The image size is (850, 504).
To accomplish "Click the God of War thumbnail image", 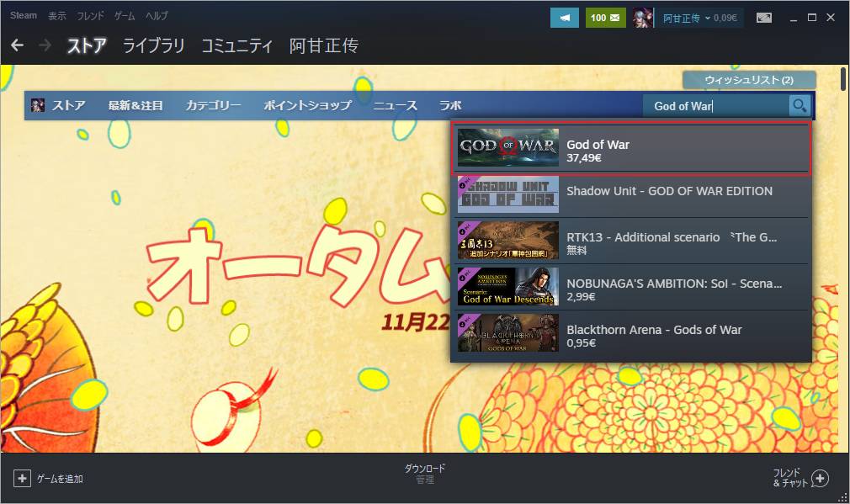I will pyautogui.click(x=508, y=147).
